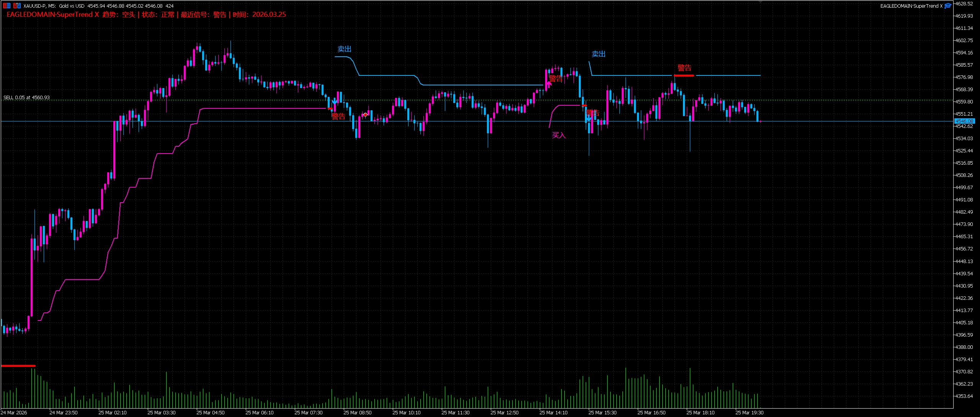Click the blue down arrow near 15:10
The height and width of the screenshot is (417, 980).
coord(588,119)
